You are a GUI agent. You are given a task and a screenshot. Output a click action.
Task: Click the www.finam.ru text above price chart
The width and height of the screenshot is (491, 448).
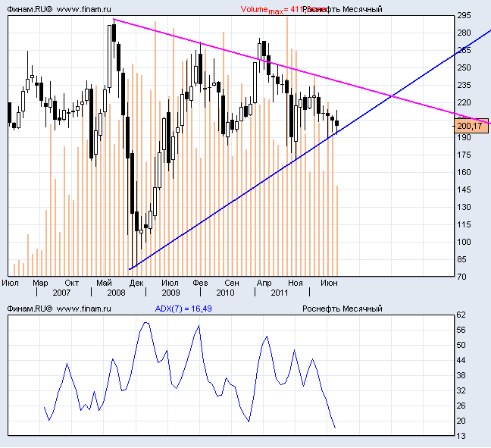coord(83,9)
